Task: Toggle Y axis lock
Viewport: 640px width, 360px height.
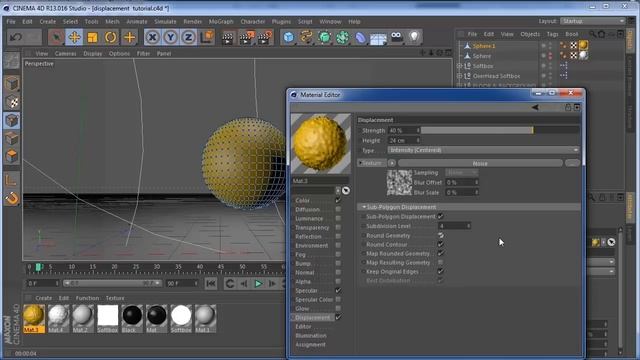Action: pyautogui.click(x=170, y=38)
